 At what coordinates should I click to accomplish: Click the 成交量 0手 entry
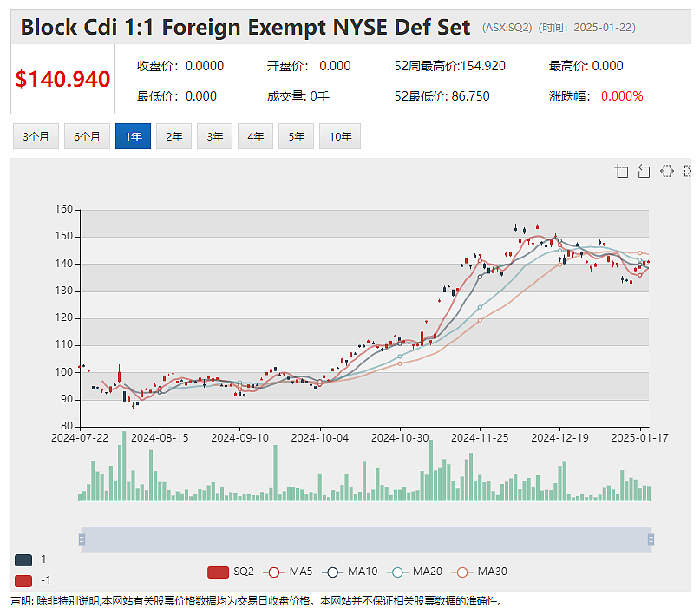point(298,96)
